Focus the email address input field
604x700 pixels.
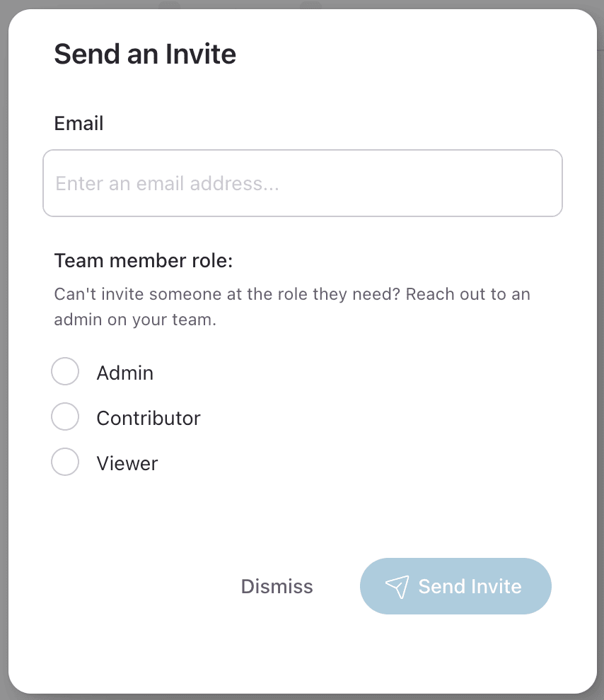coord(303,183)
